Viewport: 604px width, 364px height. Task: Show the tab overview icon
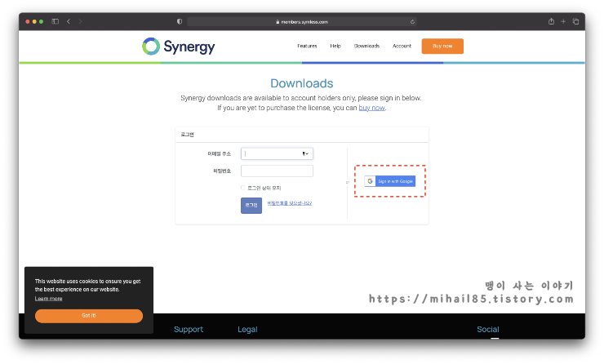575,21
